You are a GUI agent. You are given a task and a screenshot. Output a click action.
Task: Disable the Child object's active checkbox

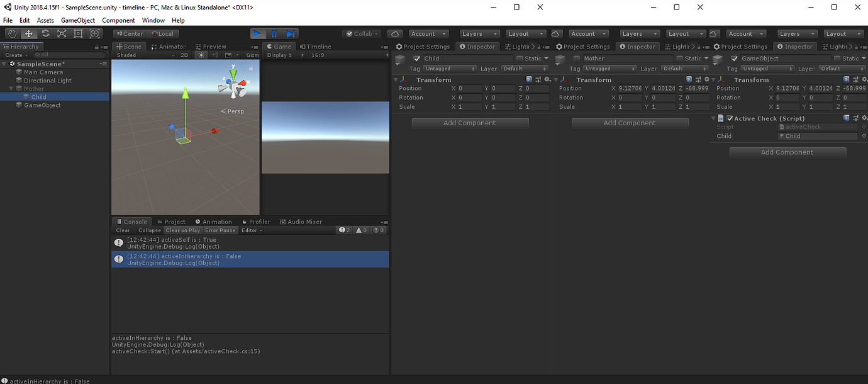coord(417,58)
